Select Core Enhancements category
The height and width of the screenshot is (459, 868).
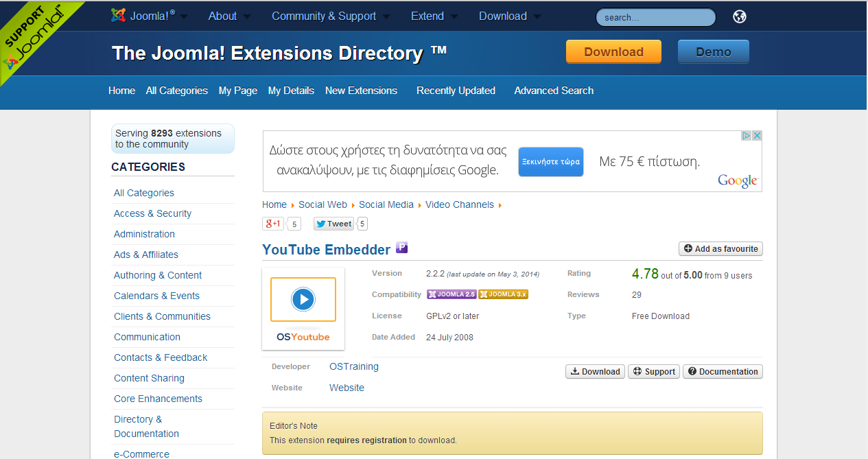tap(158, 399)
